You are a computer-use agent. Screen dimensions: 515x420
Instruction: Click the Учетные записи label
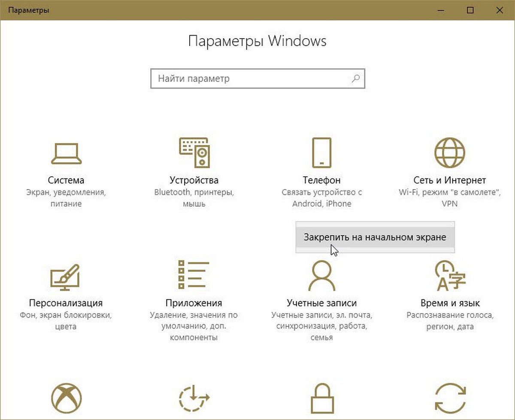[x=321, y=303]
